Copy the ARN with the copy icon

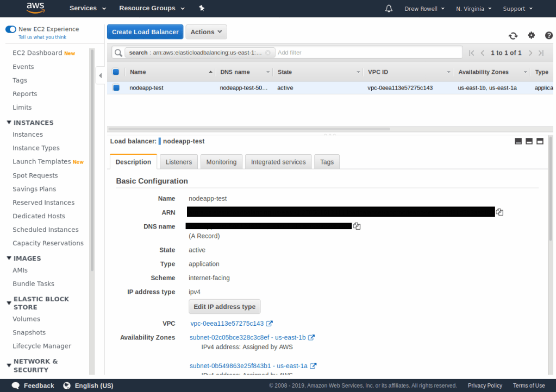coord(499,212)
